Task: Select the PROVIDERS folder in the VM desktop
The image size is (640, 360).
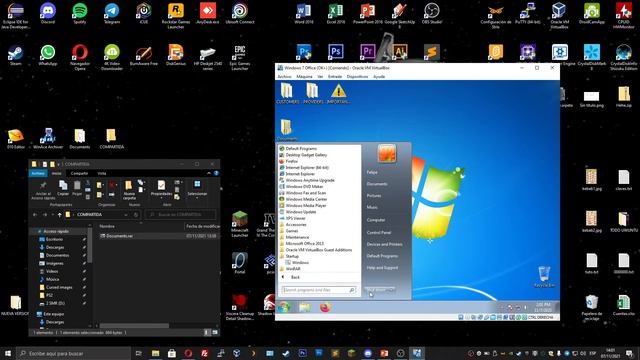Action: pyautogui.click(x=313, y=93)
